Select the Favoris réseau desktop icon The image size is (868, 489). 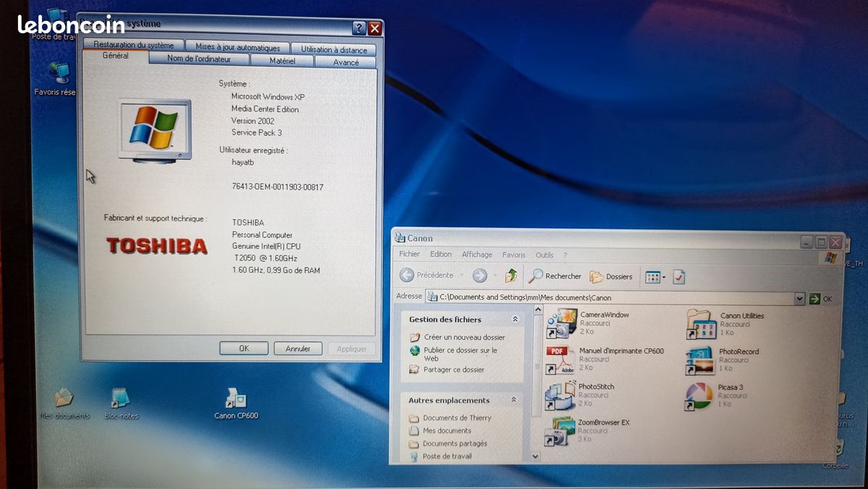tap(57, 80)
